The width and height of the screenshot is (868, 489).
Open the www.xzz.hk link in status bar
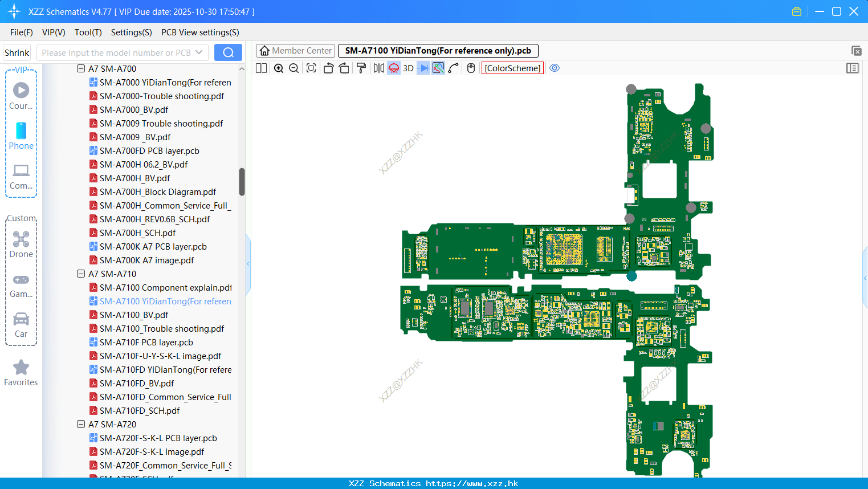(472, 483)
